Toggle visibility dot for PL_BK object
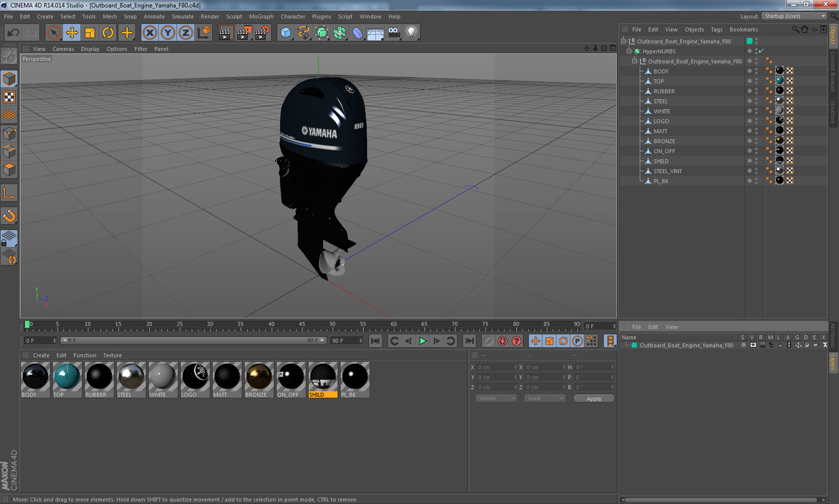The height and width of the screenshot is (504, 839). 749,180
